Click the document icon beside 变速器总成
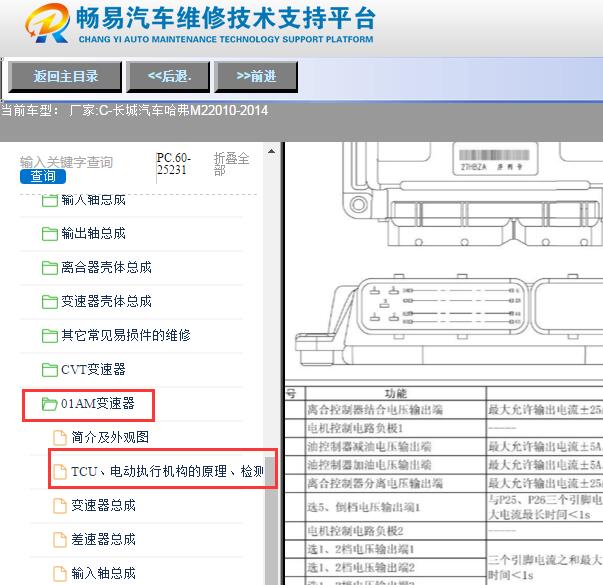The width and height of the screenshot is (603, 585). (60, 505)
